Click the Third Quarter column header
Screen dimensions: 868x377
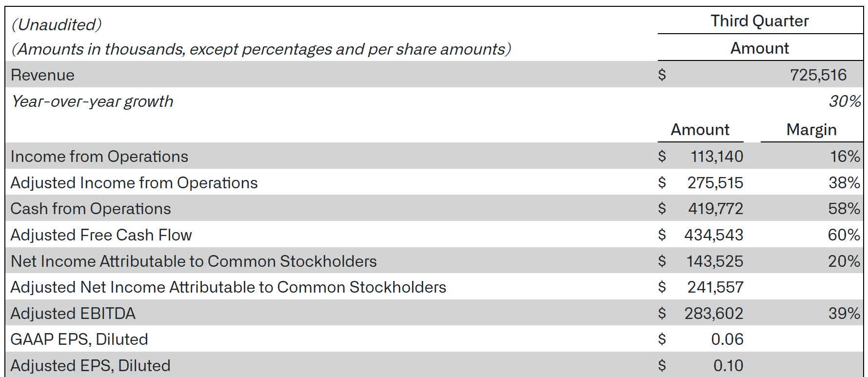pyautogui.click(x=759, y=21)
